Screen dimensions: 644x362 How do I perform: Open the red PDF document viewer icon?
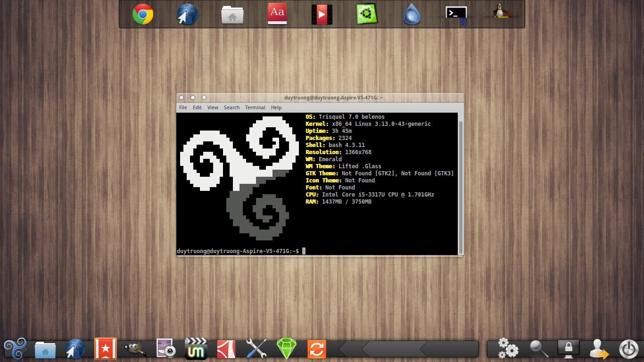pyautogui.click(x=226, y=349)
